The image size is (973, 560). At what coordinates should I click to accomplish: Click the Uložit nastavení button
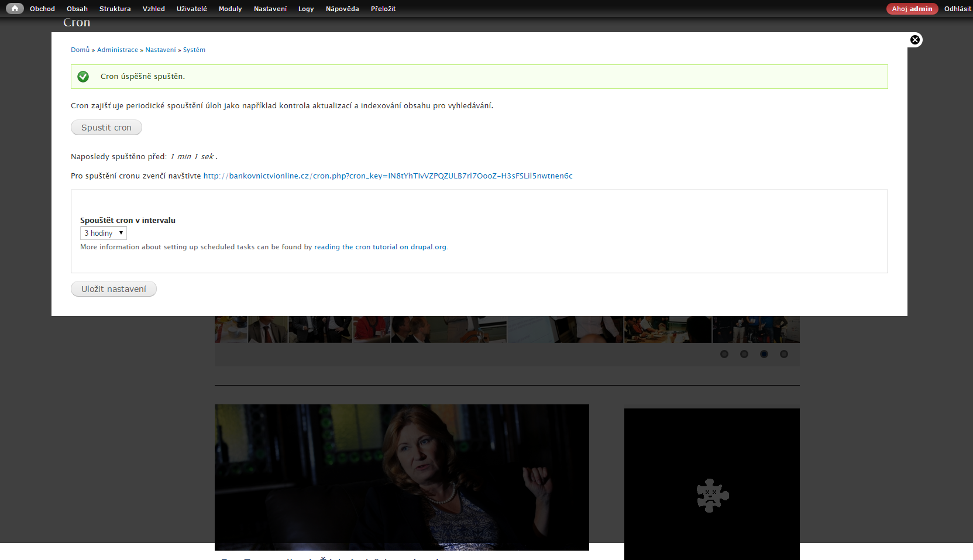114,289
